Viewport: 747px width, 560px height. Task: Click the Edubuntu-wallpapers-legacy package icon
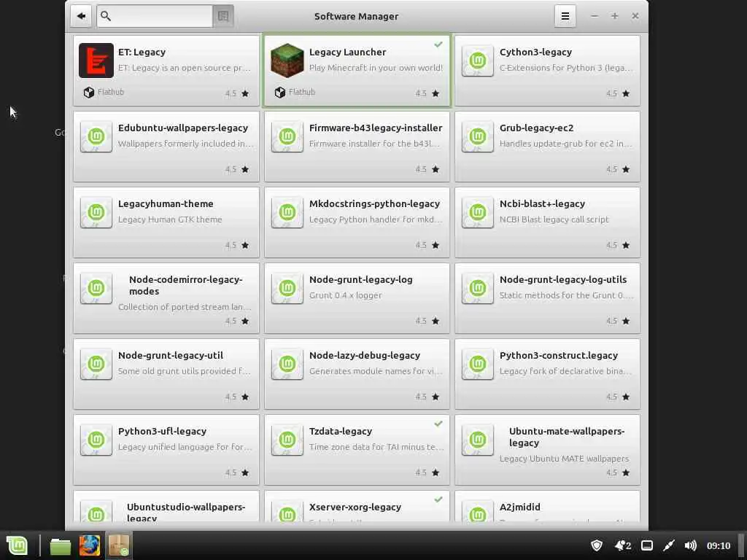[x=96, y=136]
